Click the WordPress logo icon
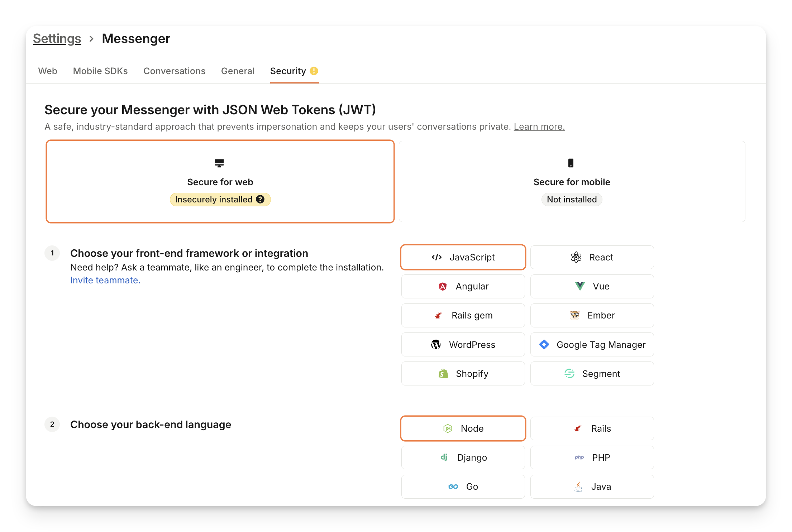 [x=435, y=345]
